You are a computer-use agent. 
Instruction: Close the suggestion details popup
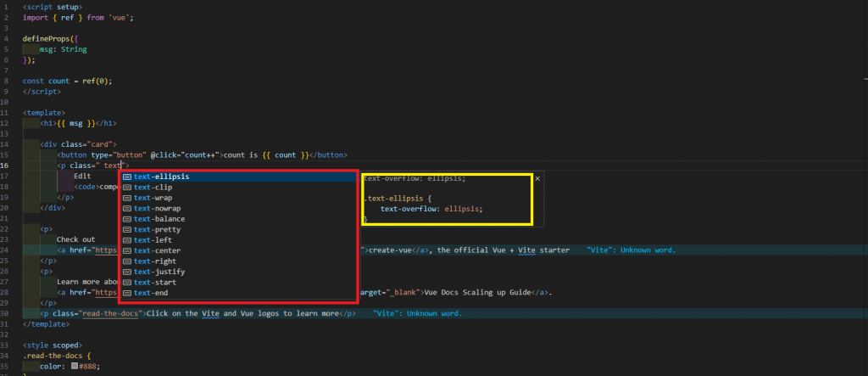point(537,178)
